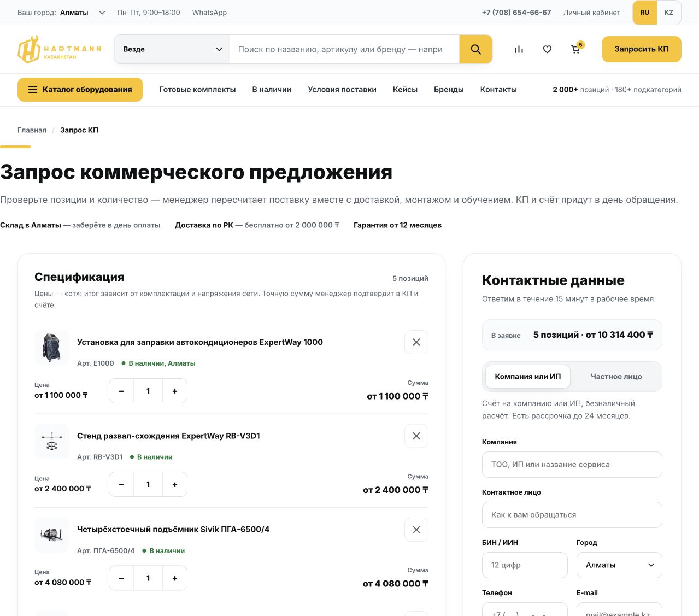Expand the city selector Алматы in header
The image size is (699, 616).
tap(82, 13)
